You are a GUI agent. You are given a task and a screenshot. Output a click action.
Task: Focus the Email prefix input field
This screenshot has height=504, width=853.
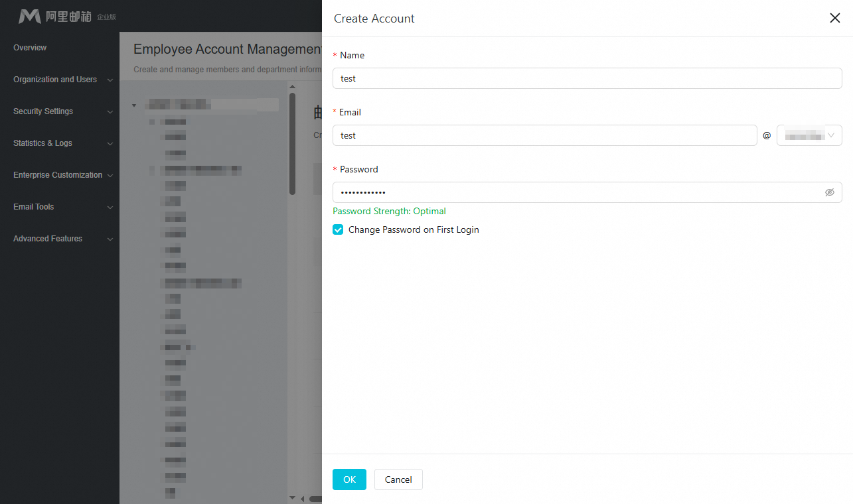click(544, 135)
